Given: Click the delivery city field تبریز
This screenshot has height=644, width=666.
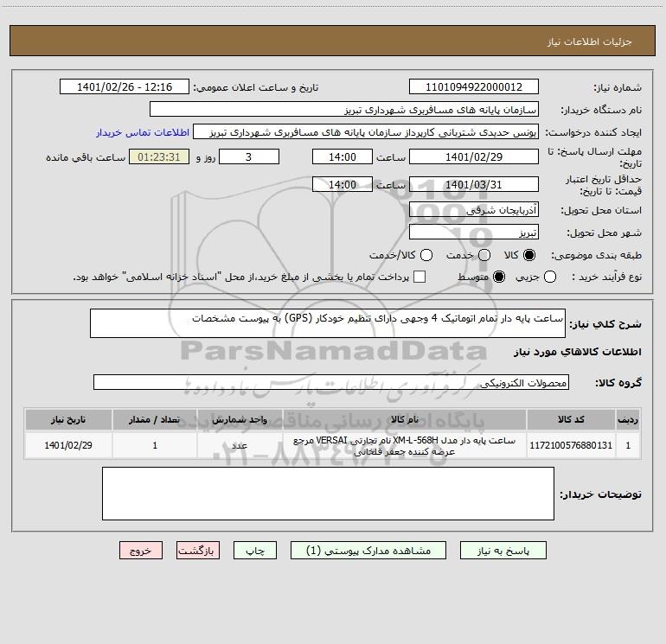Looking at the screenshot, I should pyautogui.click(x=474, y=232).
